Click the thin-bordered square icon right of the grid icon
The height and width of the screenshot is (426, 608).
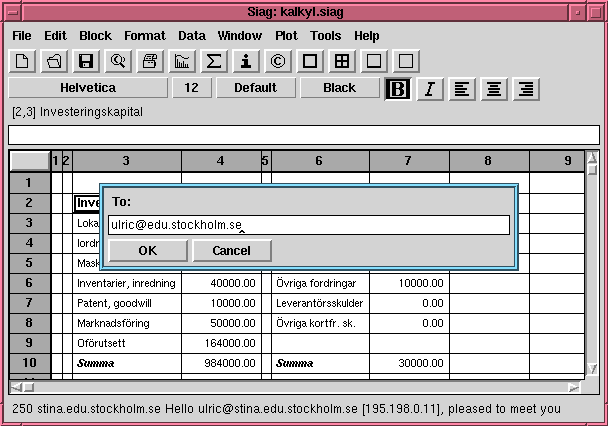(374, 61)
